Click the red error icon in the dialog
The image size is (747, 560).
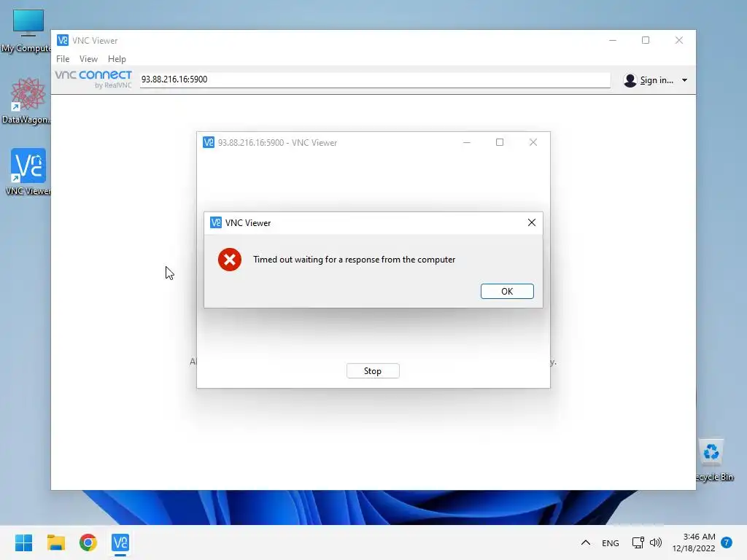230,260
